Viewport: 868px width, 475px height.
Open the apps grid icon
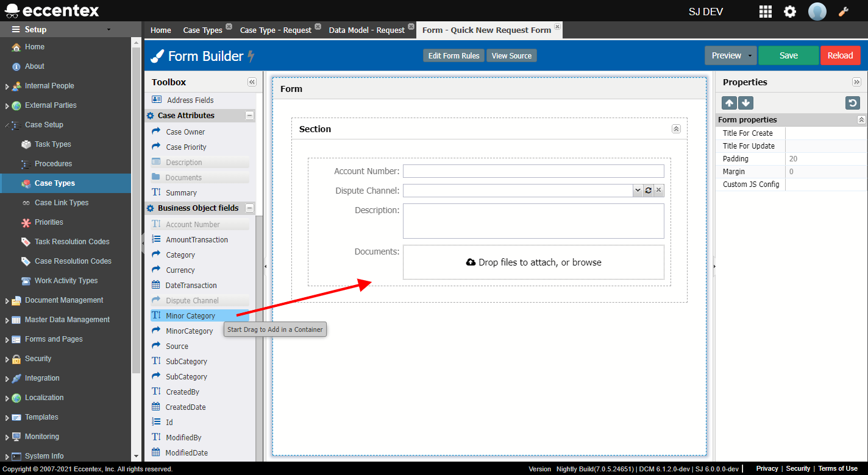(765, 12)
